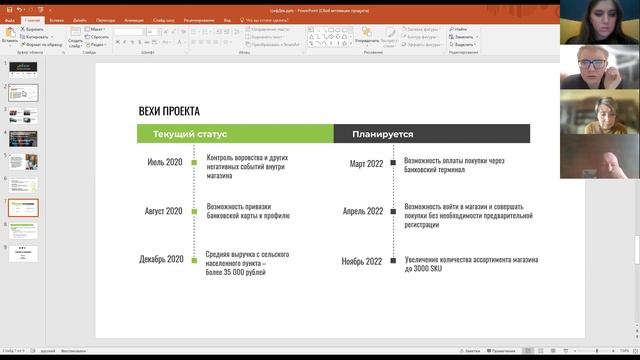Switch to the Вставка ribbon tab
This screenshot has height=360, width=640.
[x=57, y=20]
